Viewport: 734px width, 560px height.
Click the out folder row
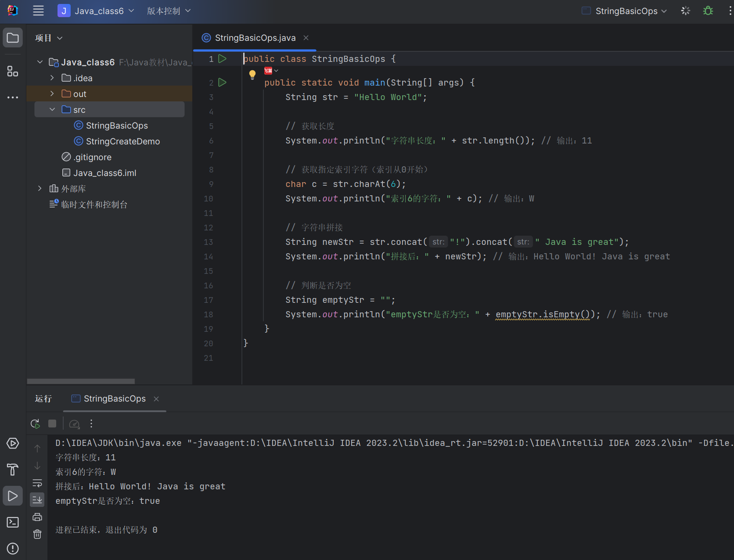(x=109, y=94)
